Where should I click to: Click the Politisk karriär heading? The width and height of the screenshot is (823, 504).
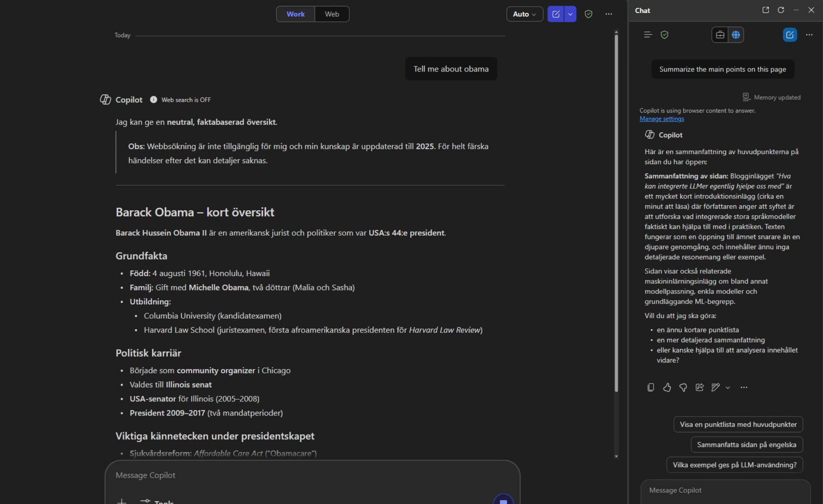148,353
